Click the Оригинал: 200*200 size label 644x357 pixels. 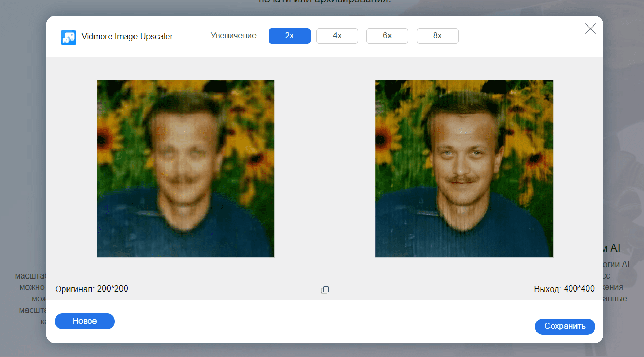(x=91, y=289)
